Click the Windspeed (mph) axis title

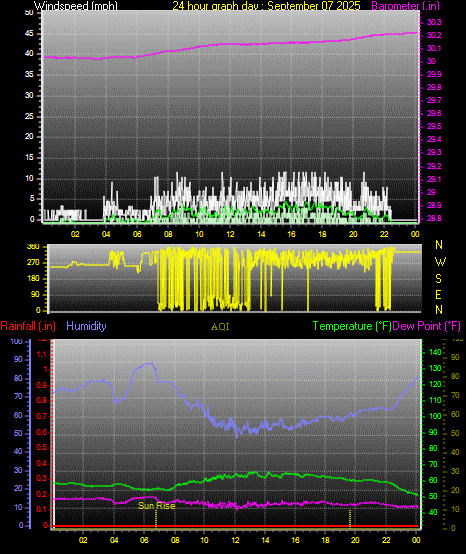pyautogui.click(x=76, y=6)
